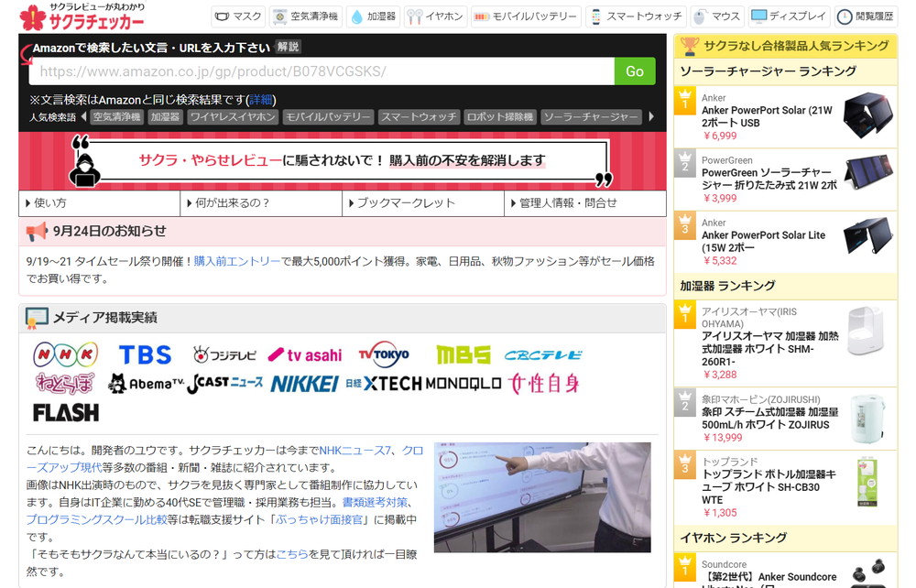Click the NIKKEI logo
Image resolution: width=916 pixels, height=588 pixels.
point(304,384)
